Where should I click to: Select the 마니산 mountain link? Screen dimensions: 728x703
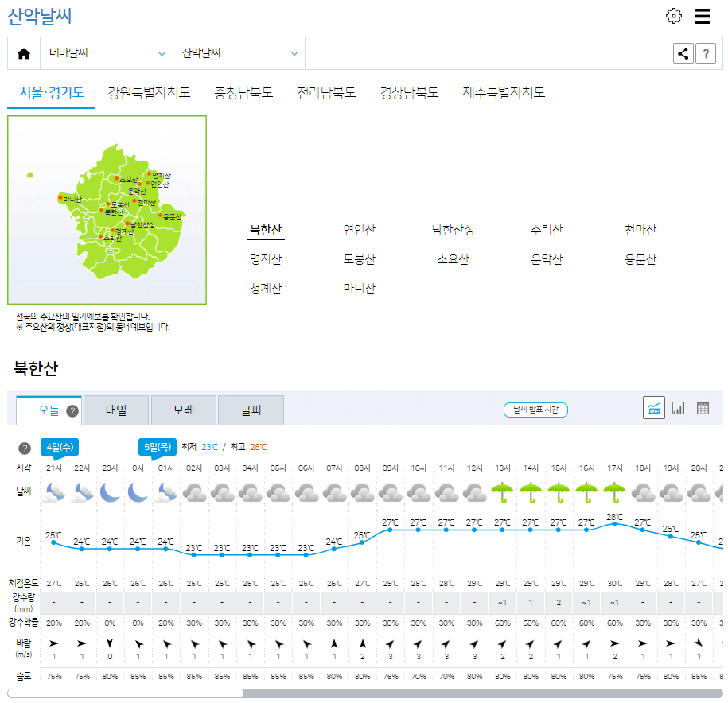click(359, 288)
